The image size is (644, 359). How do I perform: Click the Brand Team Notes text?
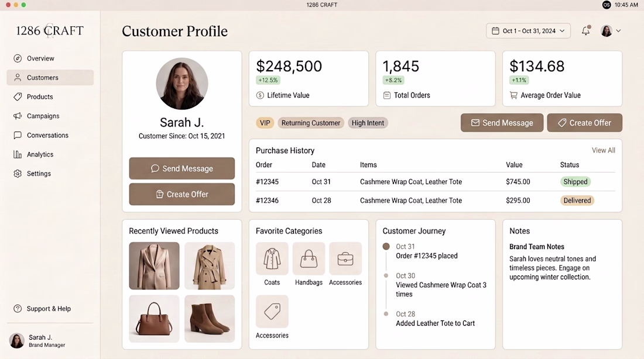(536, 247)
